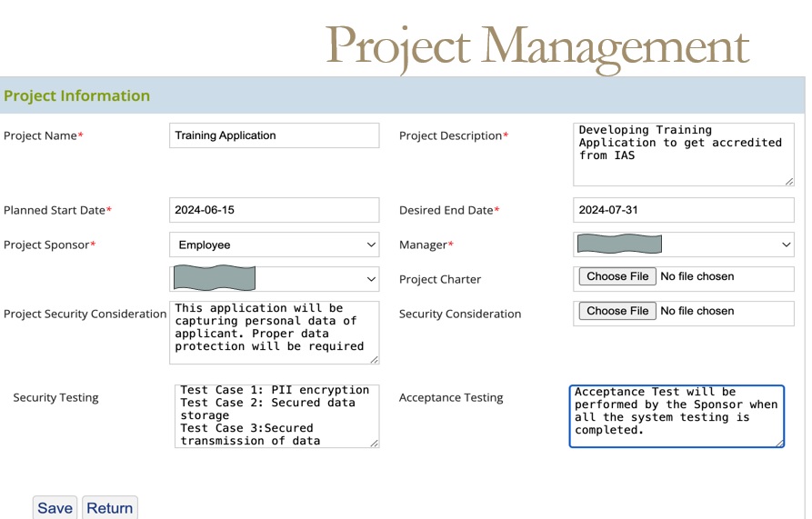Focus the Project Description text area

pos(683,155)
